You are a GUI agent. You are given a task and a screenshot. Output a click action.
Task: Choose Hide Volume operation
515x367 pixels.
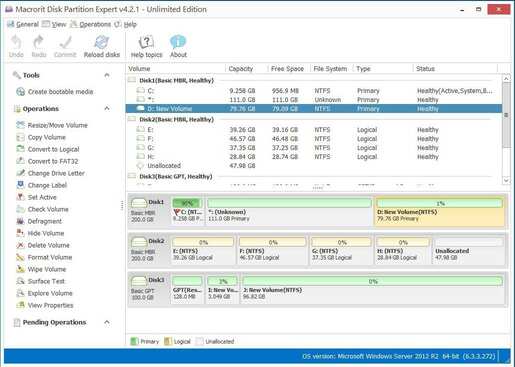click(x=40, y=233)
